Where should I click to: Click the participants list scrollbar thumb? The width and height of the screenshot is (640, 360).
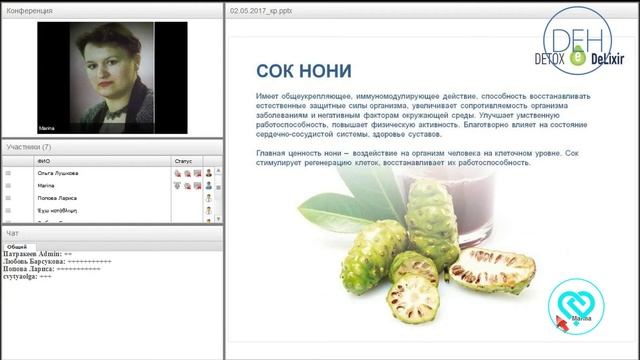[218, 187]
